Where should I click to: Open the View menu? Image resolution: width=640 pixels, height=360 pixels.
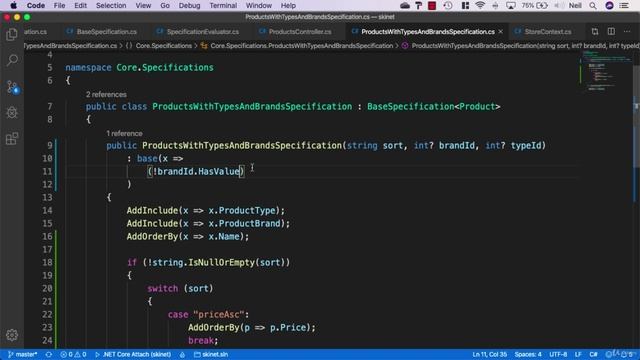point(143,6)
